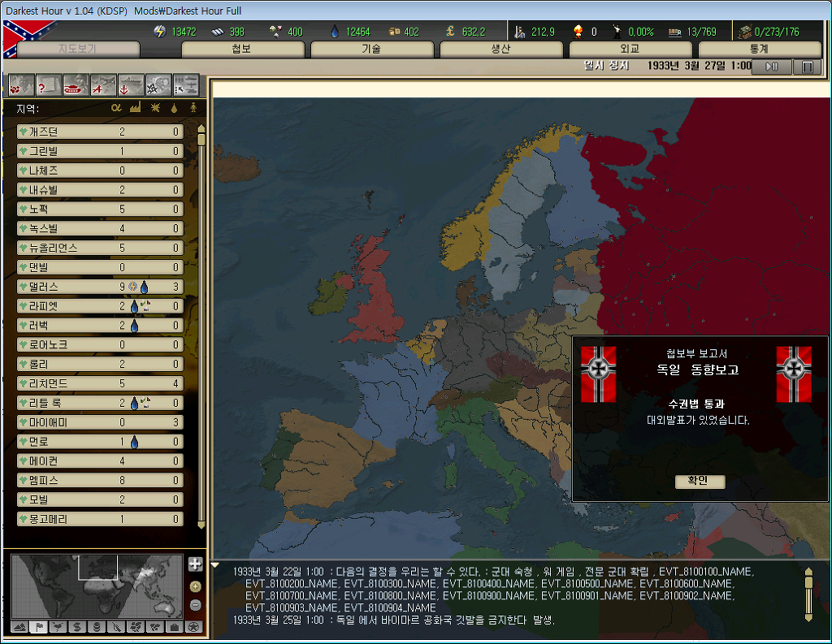Viewport: 832px width, 644px height.
Task: Center map using the four-arrow minimap button
Action: [x=195, y=564]
